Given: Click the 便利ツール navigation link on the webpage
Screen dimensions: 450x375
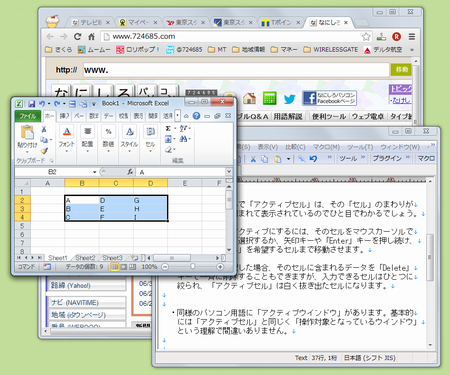Looking at the screenshot, I should [x=329, y=116].
